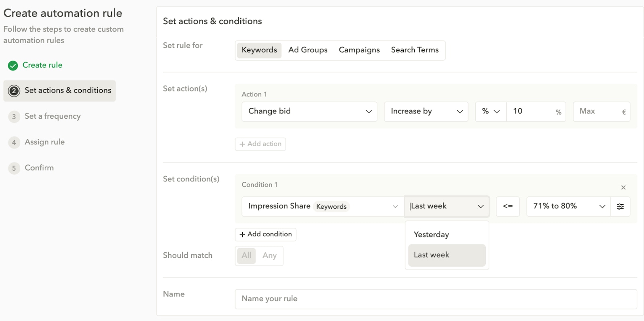Click the step 4 number icon
The width and height of the screenshot is (644, 321).
14,142
